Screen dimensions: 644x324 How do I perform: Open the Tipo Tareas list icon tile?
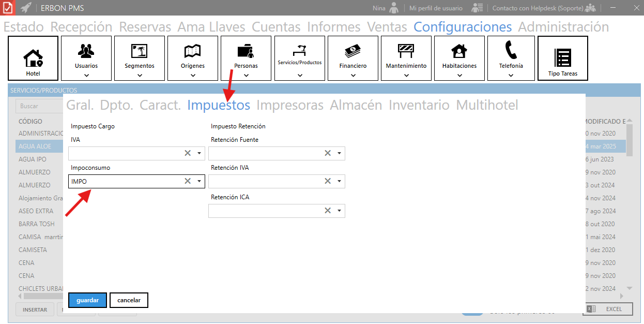tap(563, 58)
